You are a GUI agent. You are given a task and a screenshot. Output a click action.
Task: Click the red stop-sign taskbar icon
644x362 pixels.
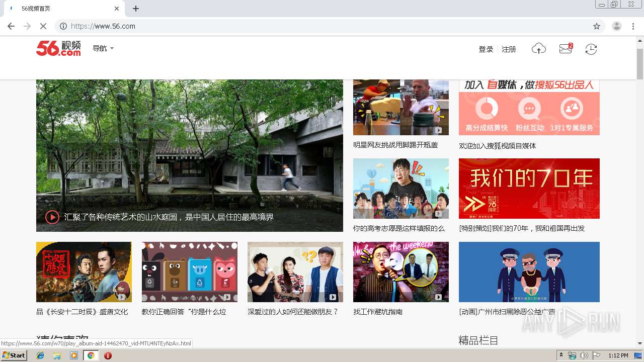point(108,355)
